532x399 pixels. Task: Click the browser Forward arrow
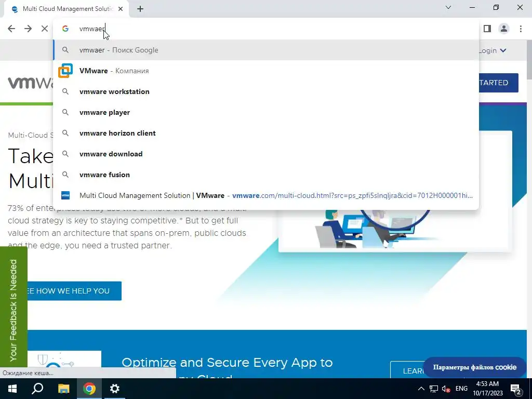(28, 29)
